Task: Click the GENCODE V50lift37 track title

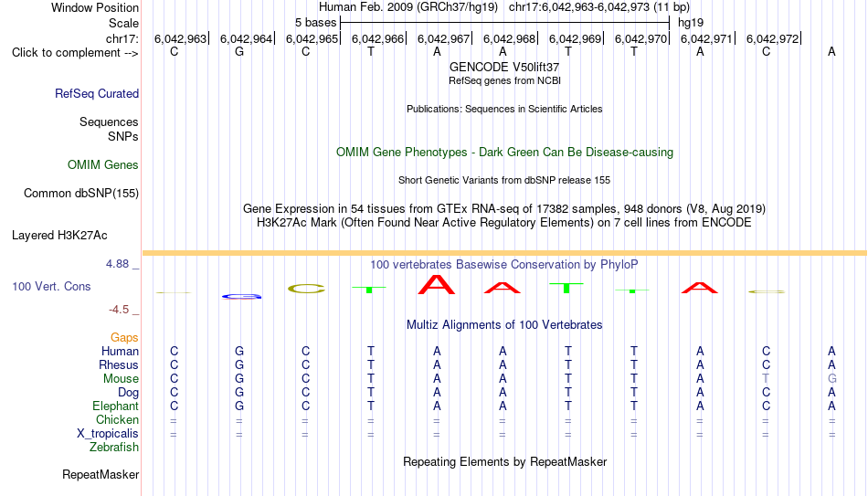Action: click(504, 67)
